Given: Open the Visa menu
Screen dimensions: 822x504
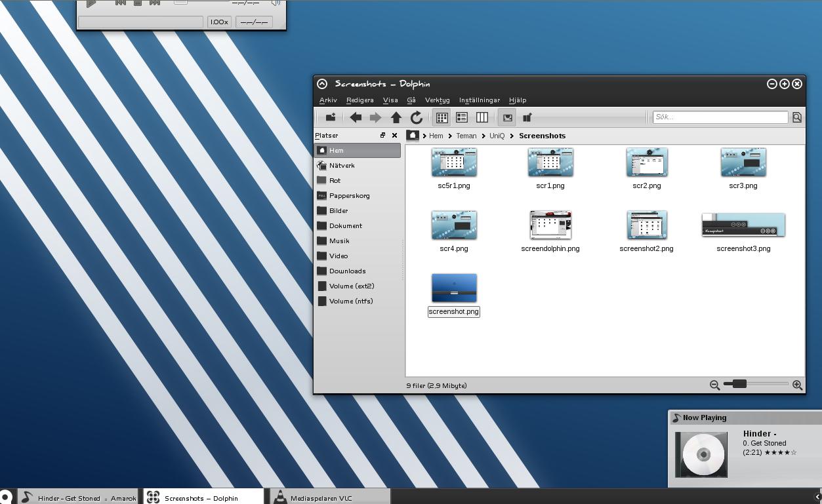Looking at the screenshot, I should [390, 100].
